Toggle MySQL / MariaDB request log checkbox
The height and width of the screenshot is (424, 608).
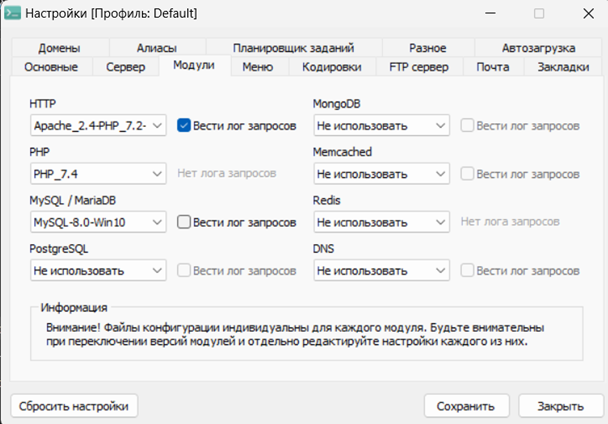coord(184,222)
